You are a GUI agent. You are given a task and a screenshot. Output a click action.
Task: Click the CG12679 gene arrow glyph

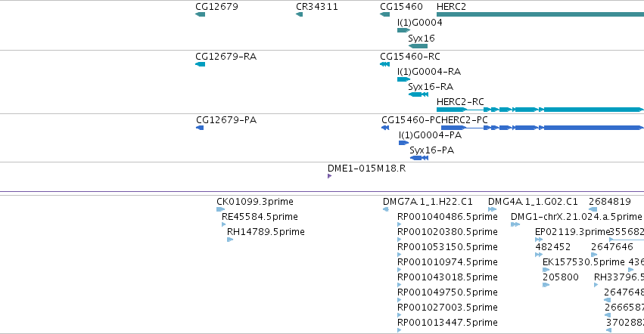click(200, 14)
